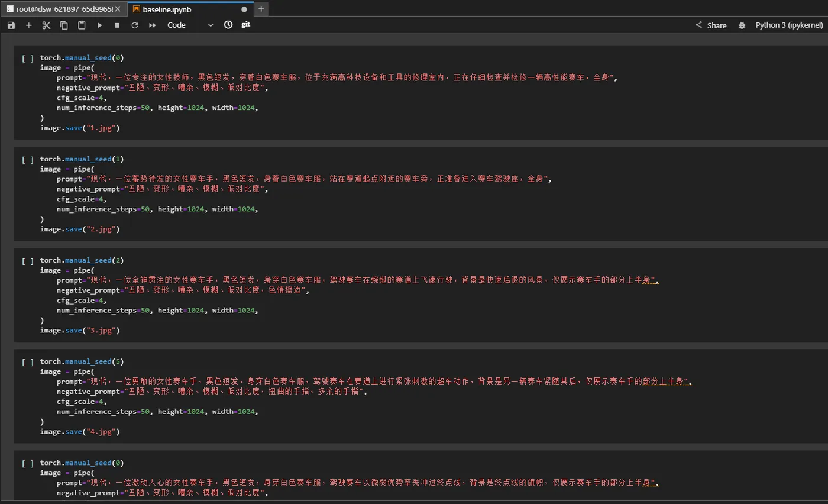This screenshot has width=828, height=504.
Task: Open a new launcher tab with plus button
Action: tap(261, 9)
